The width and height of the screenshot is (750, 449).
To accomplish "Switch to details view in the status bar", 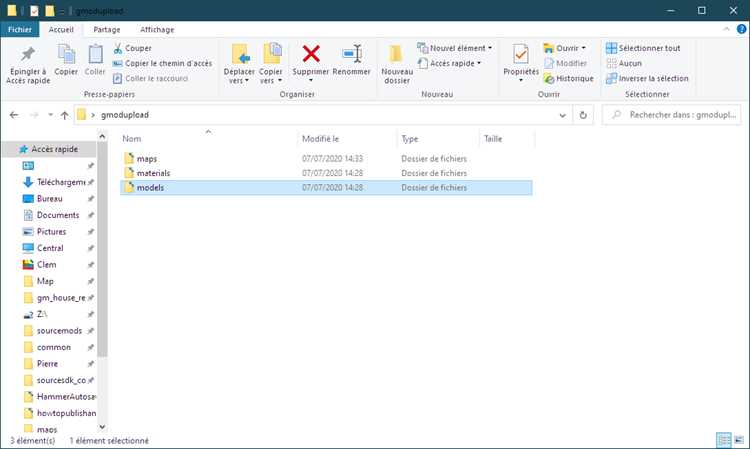I will 724,440.
